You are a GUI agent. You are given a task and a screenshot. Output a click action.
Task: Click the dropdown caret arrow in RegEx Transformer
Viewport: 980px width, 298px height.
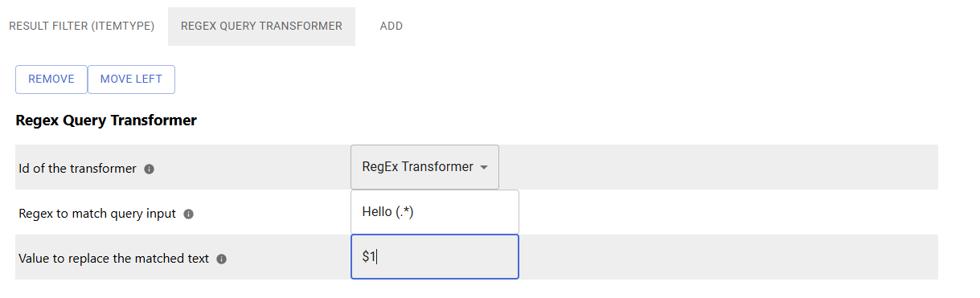click(x=484, y=168)
